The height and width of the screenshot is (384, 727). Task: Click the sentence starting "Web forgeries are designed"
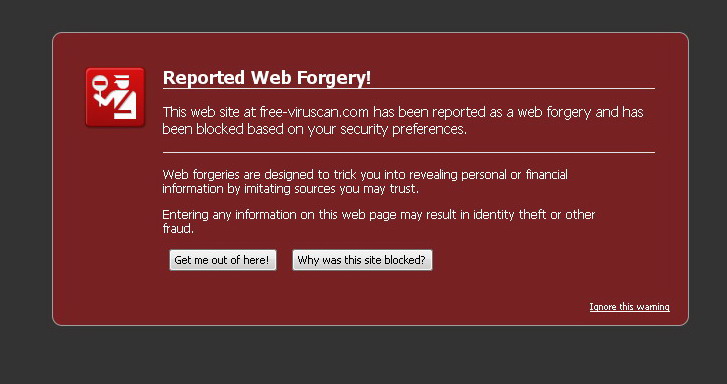coord(365,182)
